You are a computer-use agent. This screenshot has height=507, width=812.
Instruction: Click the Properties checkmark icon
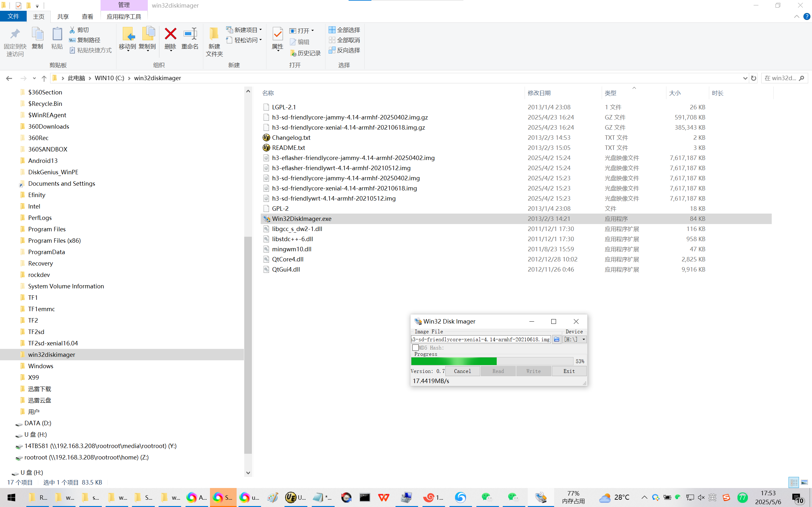point(278,34)
